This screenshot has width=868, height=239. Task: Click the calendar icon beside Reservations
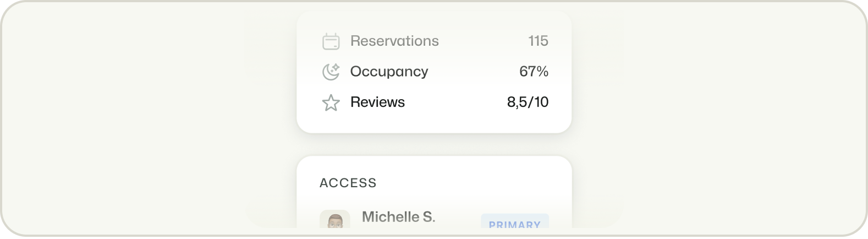331,41
